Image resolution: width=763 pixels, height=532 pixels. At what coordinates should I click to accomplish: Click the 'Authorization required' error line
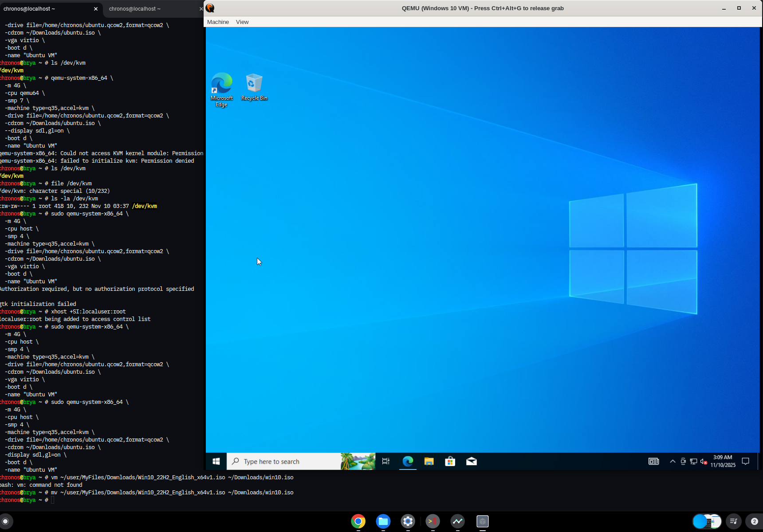click(97, 289)
